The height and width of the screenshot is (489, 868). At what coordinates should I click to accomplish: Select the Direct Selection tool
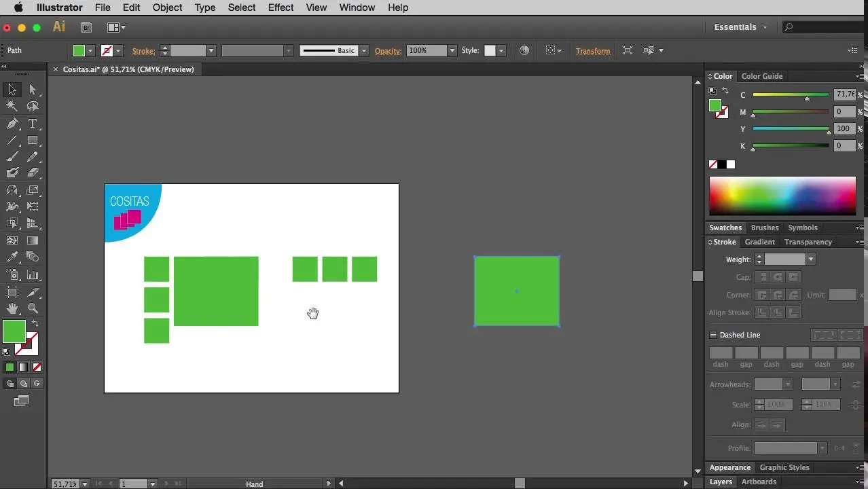pos(33,89)
